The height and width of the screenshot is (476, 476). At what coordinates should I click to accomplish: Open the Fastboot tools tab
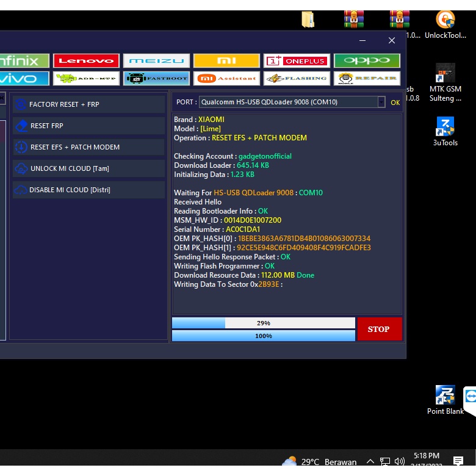tap(156, 78)
